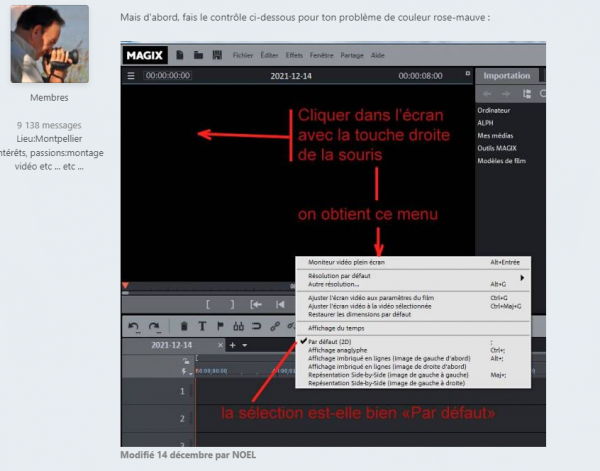Image resolution: width=600 pixels, height=471 pixels.
Task: Select track 1 header in the timeline
Action: point(158,391)
